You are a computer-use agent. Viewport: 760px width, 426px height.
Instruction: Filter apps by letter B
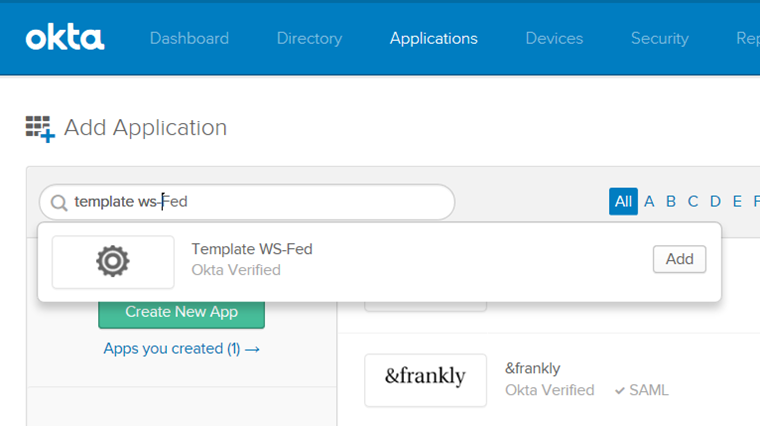(x=671, y=202)
